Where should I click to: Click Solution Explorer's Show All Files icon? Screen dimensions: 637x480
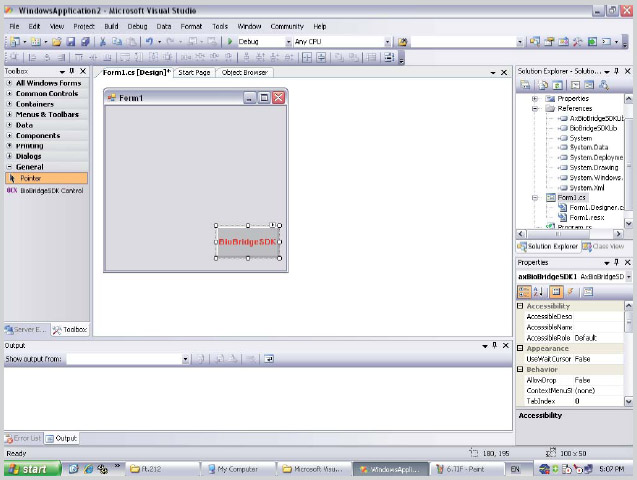tap(543, 85)
